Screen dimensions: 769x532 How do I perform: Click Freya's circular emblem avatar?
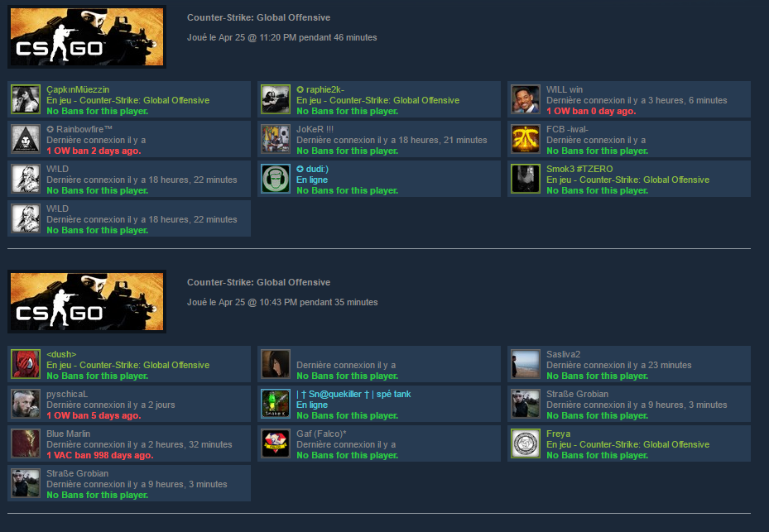pos(526,443)
